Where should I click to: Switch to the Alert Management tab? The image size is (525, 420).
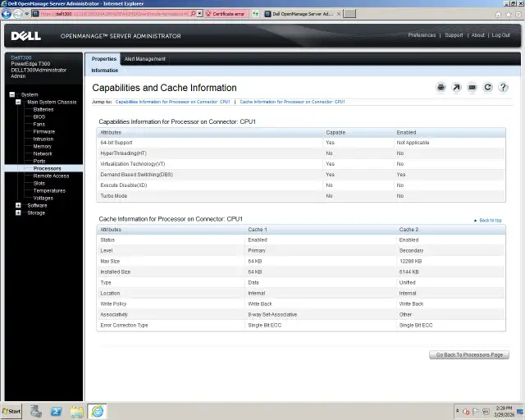[x=145, y=59]
